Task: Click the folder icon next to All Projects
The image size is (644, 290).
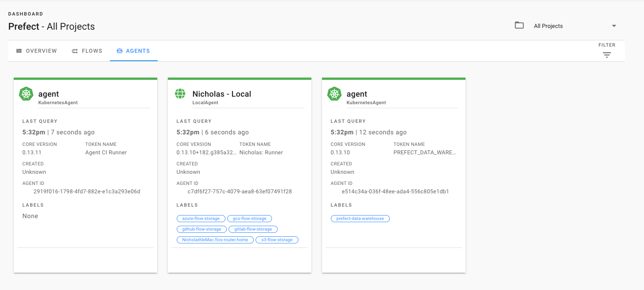Action: (x=519, y=25)
